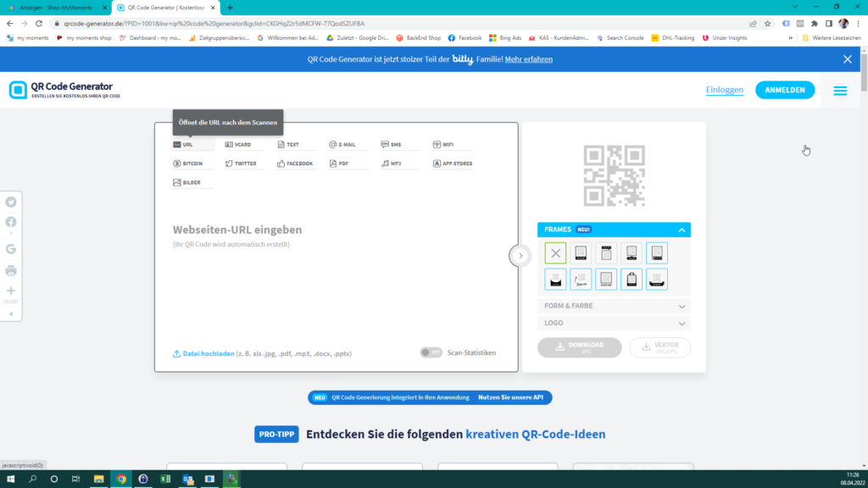
Task: Expand the Form & Farbe section
Action: tap(614, 306)
